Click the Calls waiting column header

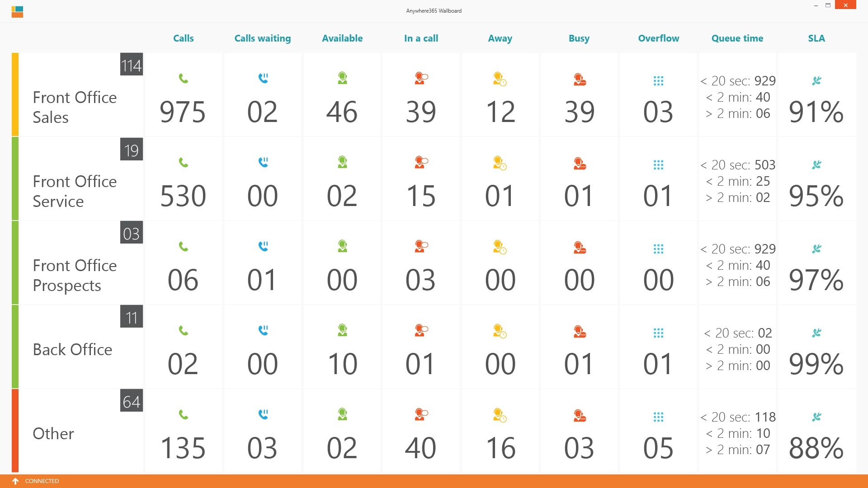[x=263, y=38]
